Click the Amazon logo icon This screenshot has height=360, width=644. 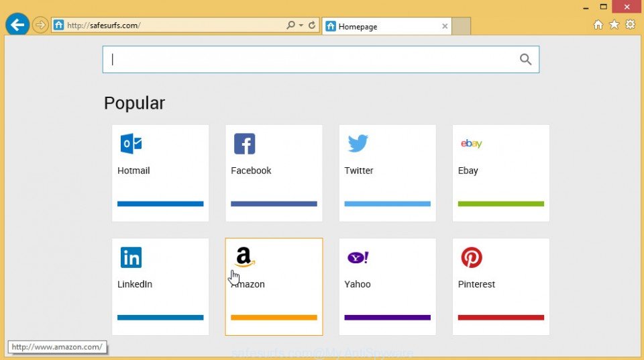(245, 257)
